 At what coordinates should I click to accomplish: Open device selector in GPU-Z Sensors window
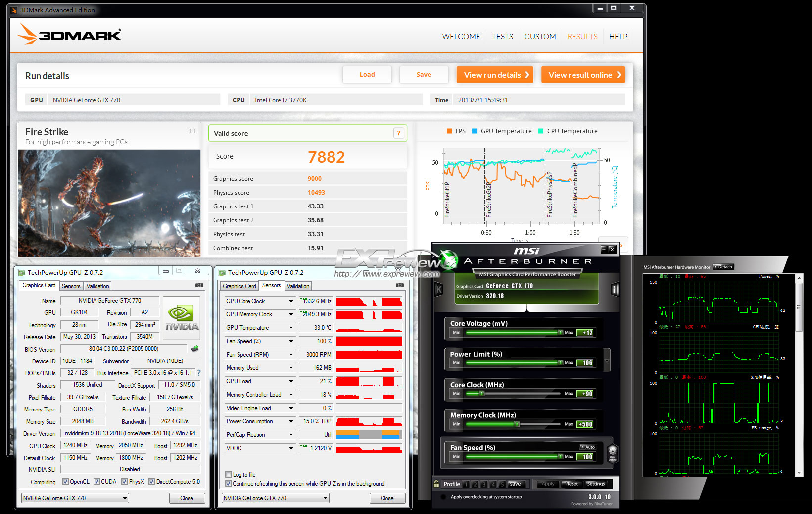[x=276, y=498]
